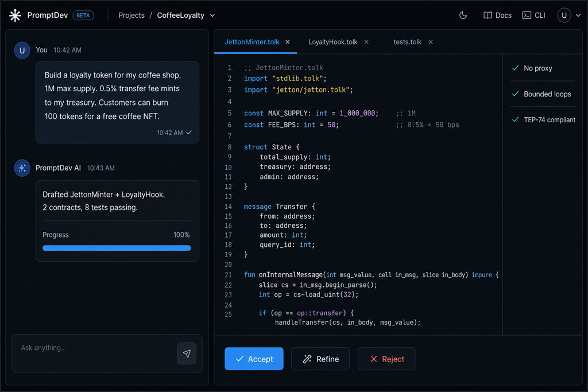Click the handleTransfer call line
This screenshot has height=392, width=588.
347,323
